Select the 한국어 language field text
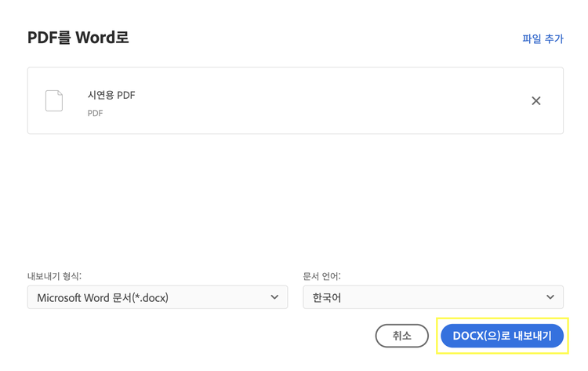 pyautogui.click(x=327, y=297)
